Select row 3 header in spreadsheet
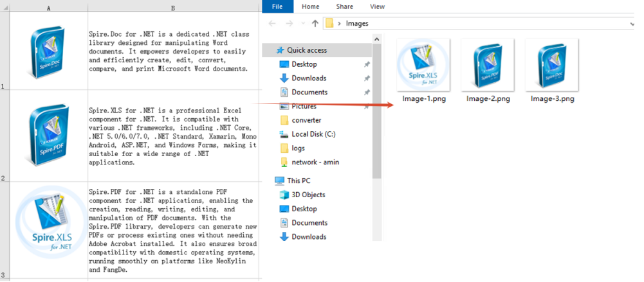This screenshot has width=644, height=282. click(x=5, y=230)
